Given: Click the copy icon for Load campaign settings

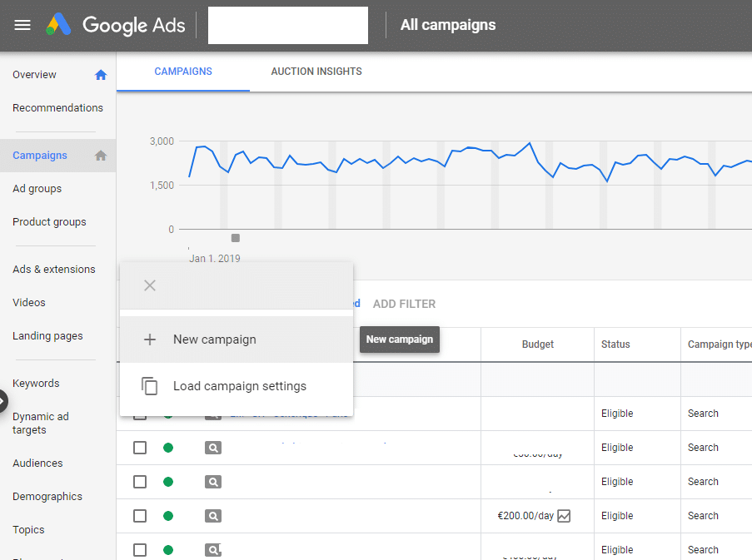Looking at the screenshot, I should [x=150, y=386].
